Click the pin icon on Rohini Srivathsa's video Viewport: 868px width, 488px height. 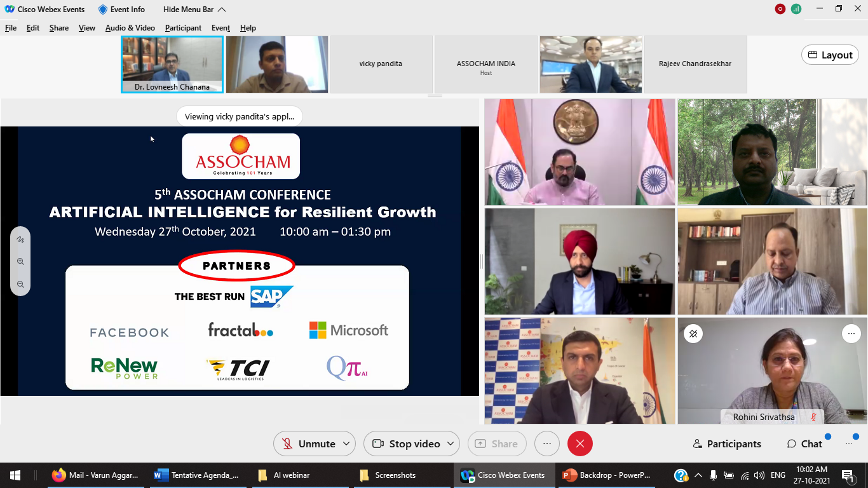click(x=693, y=334)
